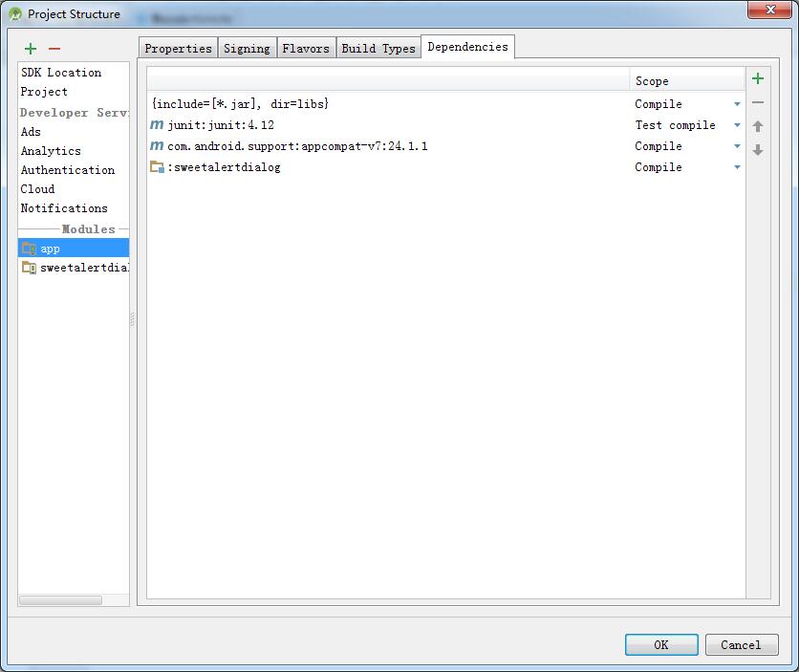Open the Build Types tab
This screenshot has height=672, width=799.
click(378, 49)
